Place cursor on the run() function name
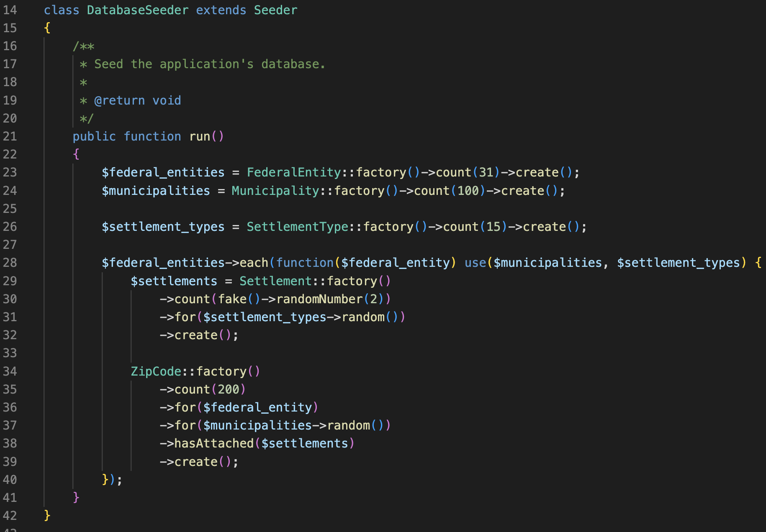Image resolution: width=766 pixels, height=532 pixels. pyautogui.click(x=201, y=136)
